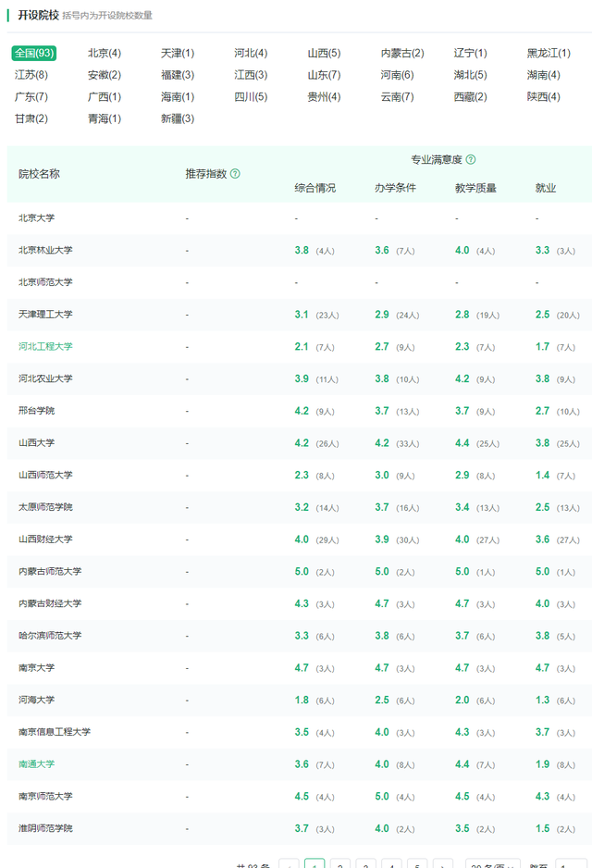Open the 内蒙古财经大学 school entry

(x=50, y=603)
